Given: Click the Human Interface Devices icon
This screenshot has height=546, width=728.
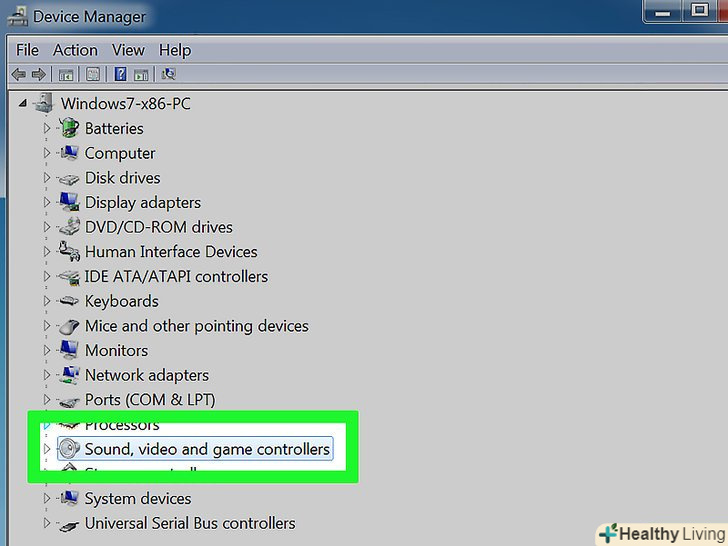Looking at the screenshot, I should click(x=69, y=251).
